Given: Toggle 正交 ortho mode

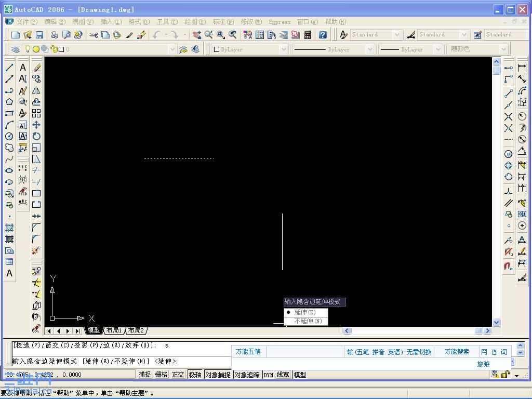Looking at the screenshot, I should 178,375.
